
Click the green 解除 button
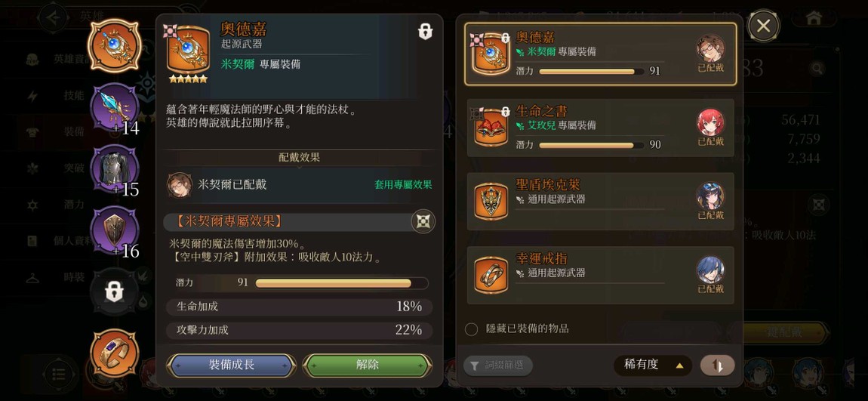pyautogui.click(x=368, y=366)
